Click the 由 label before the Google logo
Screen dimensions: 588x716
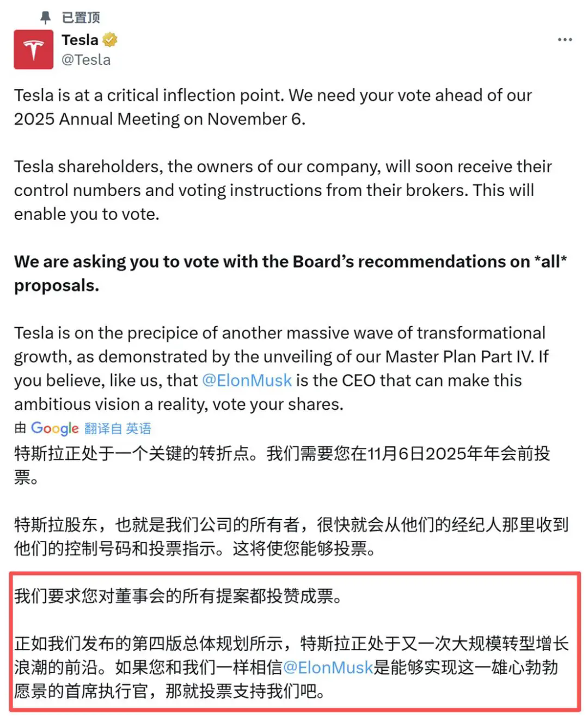21,428
